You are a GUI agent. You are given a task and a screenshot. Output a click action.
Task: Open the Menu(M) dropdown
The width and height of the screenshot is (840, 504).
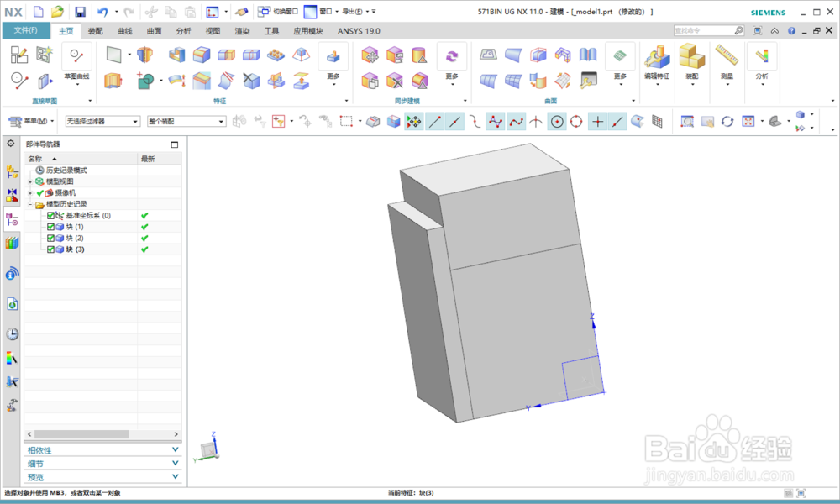point(32,121)
